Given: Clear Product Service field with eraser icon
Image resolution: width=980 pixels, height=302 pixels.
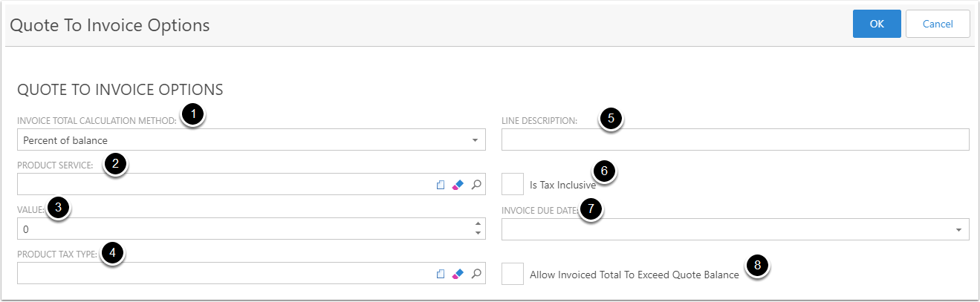Looking at the screenshot, I should pos(458,185).
